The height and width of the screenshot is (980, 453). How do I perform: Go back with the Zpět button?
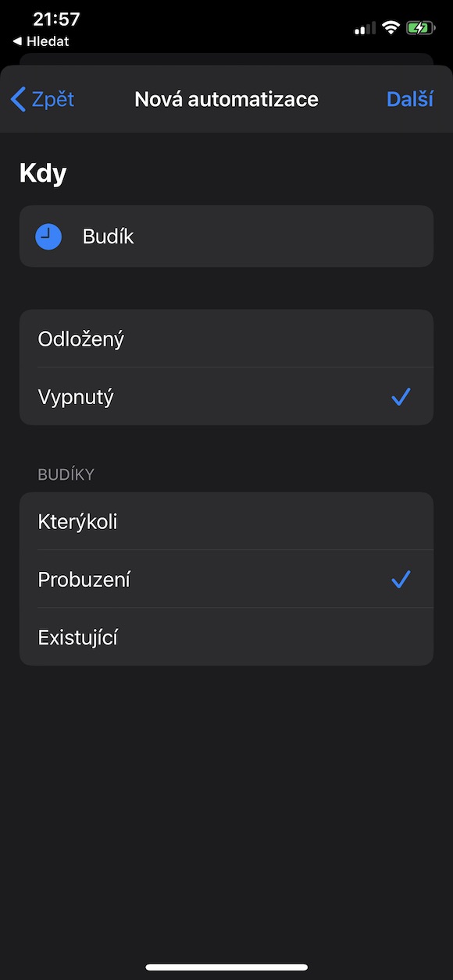click(42, 99)
